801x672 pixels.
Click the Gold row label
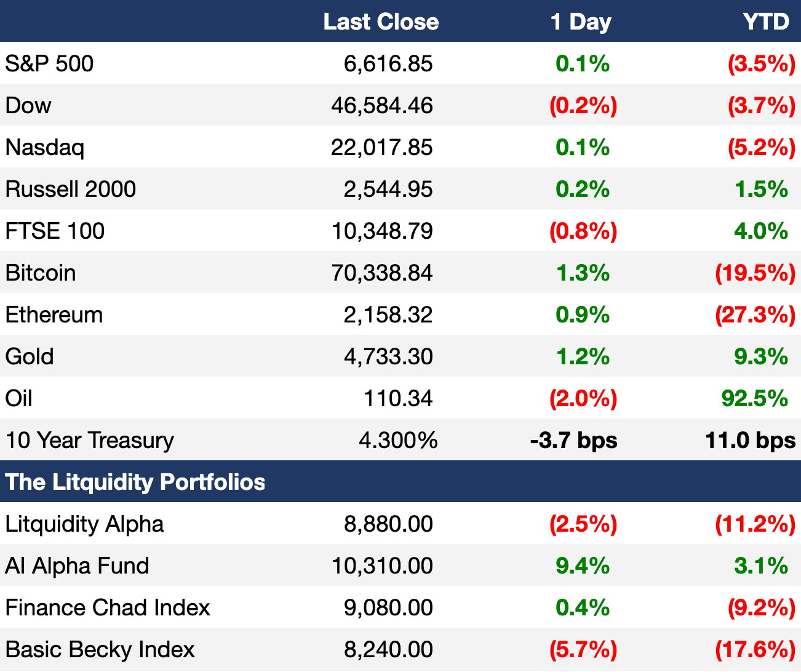(x=30, y=356)
